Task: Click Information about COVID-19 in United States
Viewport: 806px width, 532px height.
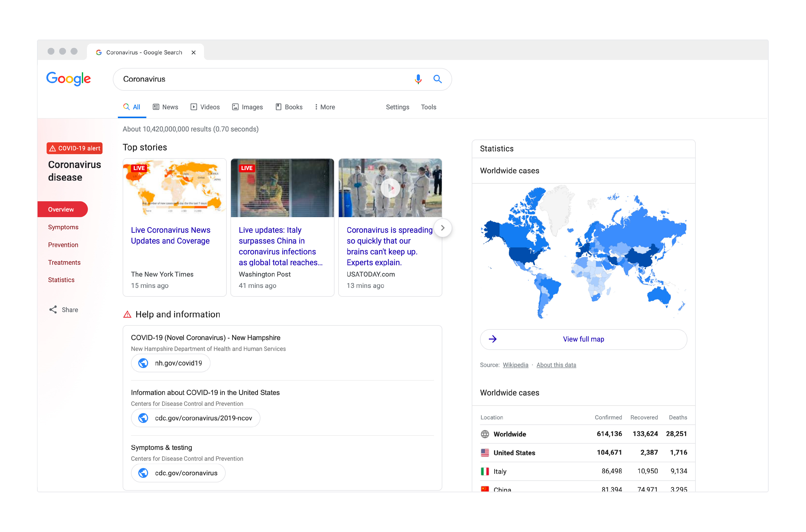Action: [205, 392]
